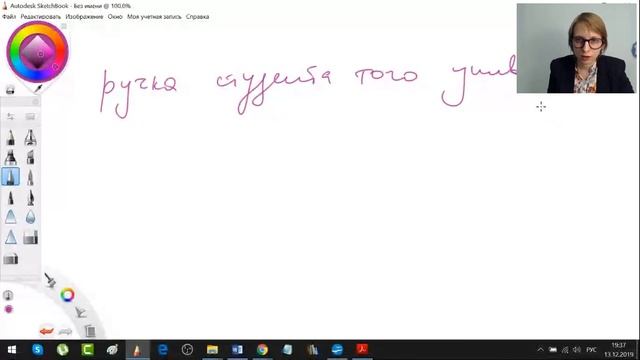Viewport: 640px width, 360px height.
Task: Open the Windows Start menu
Action: tap(12, 350)
